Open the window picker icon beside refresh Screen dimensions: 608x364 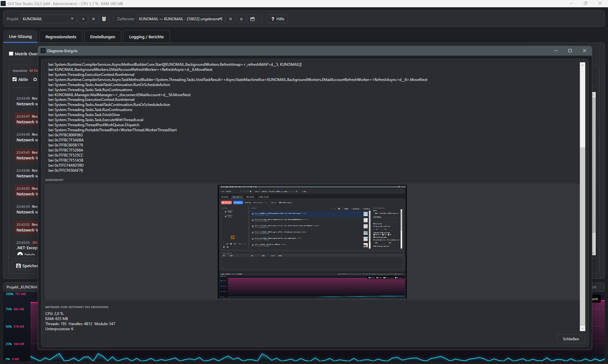tap(252, 19)
